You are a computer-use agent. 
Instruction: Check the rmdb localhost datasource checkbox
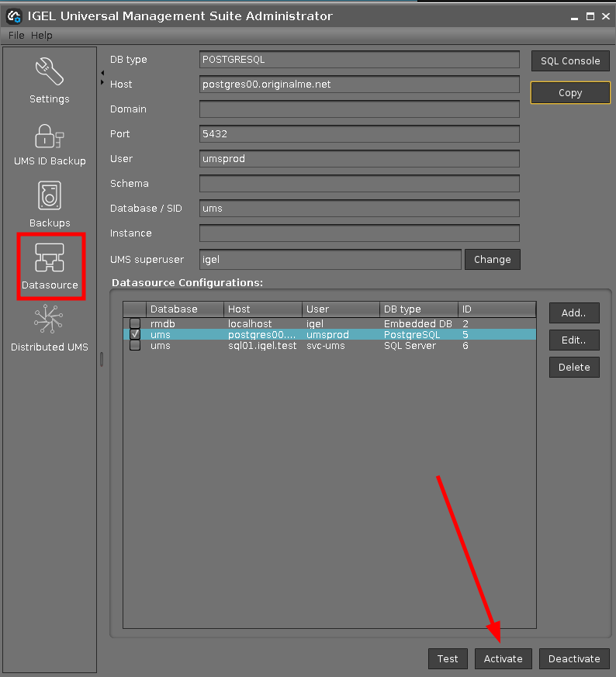(135, 323)
